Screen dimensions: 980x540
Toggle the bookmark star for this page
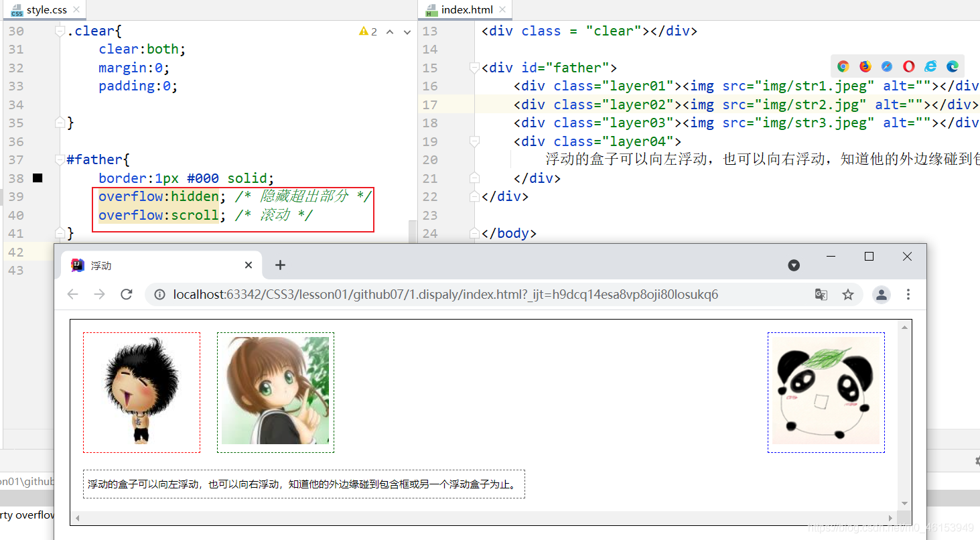pos(848,294)
